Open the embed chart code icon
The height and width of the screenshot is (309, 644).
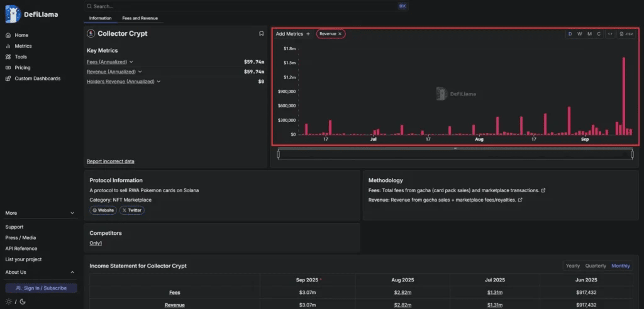click(x=610, y=34)
